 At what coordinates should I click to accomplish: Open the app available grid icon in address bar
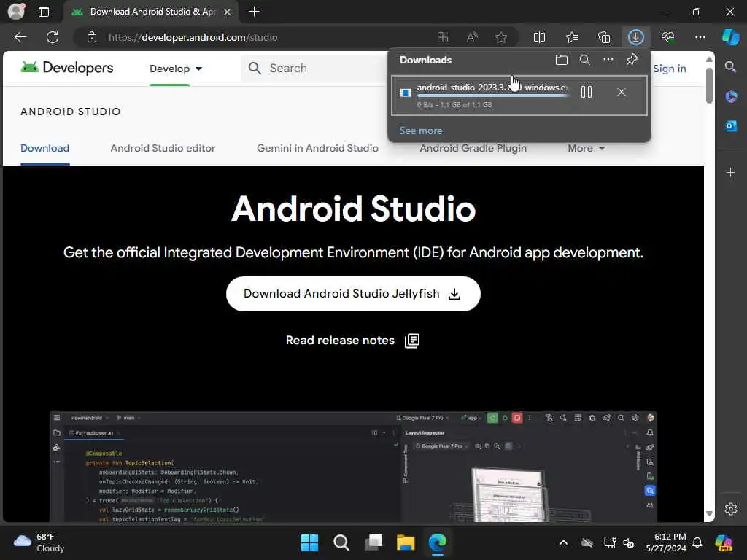point(443,37)
